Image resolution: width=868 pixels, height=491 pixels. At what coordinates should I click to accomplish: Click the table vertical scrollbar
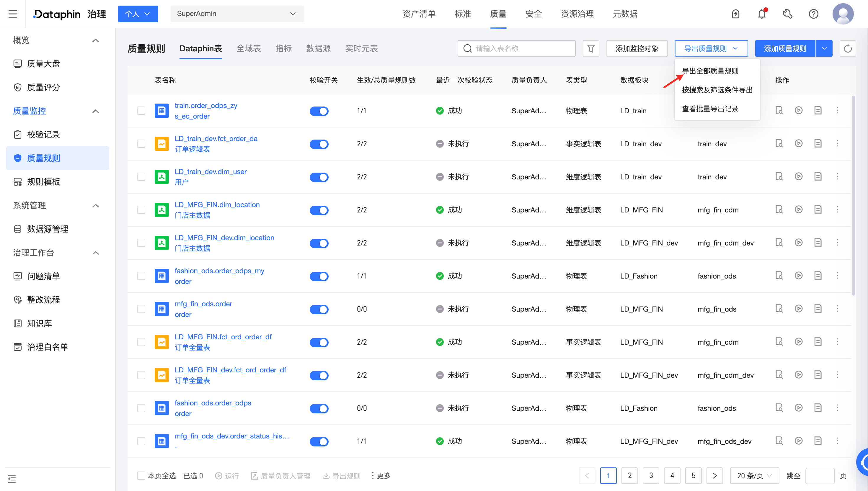(x=853, y=196)
